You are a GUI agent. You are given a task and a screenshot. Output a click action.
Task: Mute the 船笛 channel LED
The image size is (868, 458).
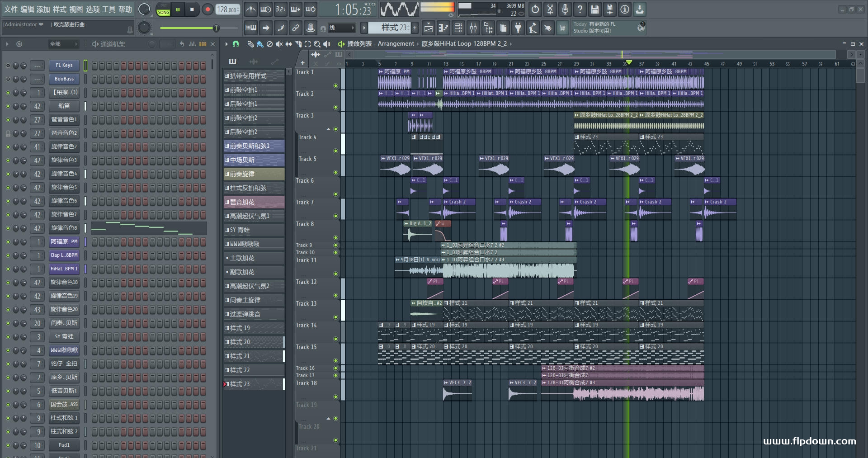(8, 106)
